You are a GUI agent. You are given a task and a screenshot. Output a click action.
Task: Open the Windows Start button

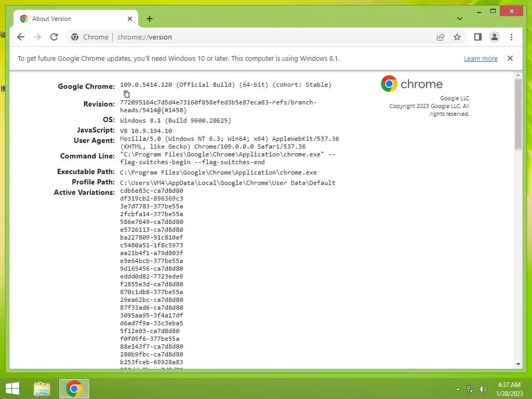tap(12, 389)
